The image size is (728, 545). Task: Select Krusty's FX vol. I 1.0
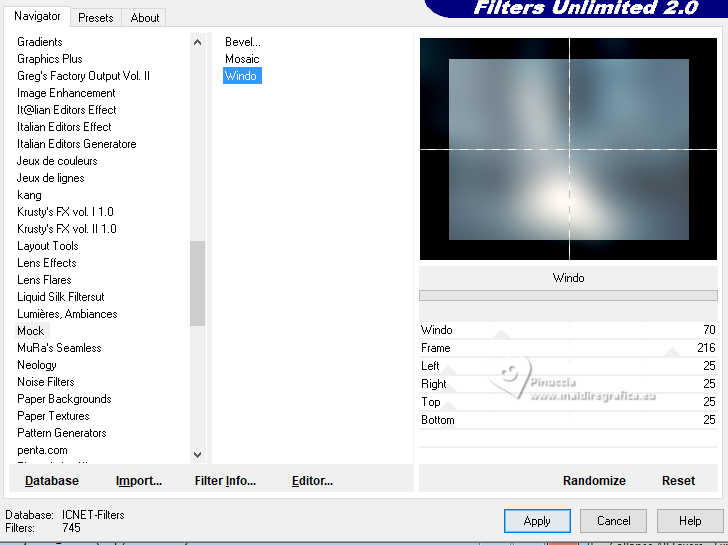point(65,212)
